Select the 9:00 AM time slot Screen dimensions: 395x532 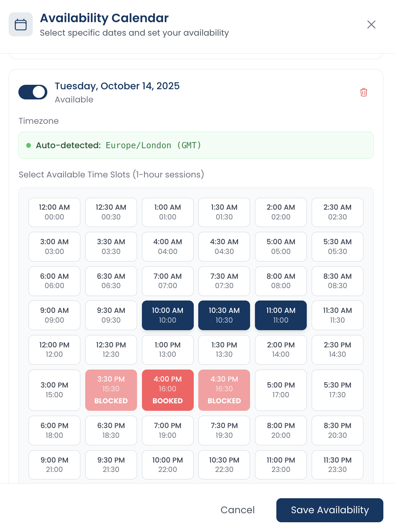[54, 315]
